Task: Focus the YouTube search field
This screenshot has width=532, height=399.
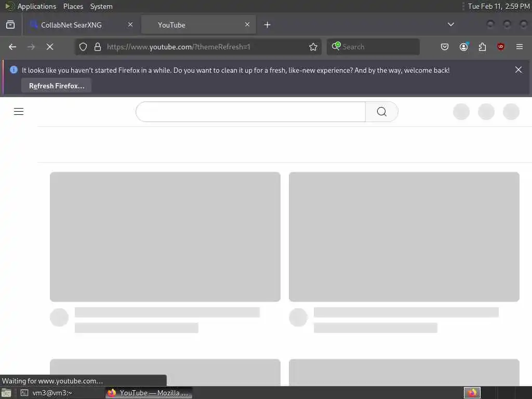Action: pos(251,112)
